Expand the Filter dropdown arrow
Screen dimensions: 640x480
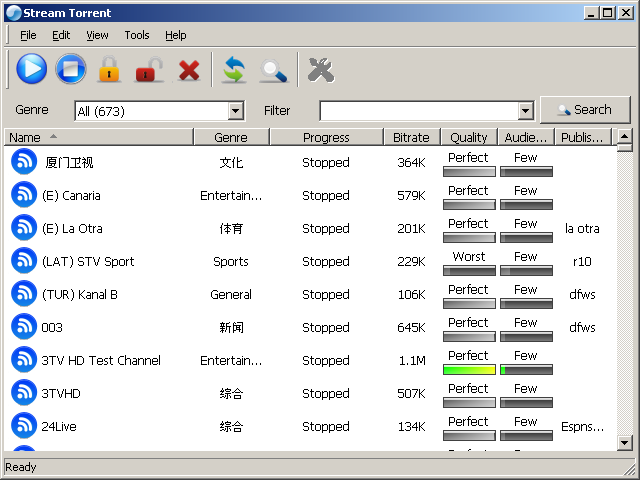coord(526,111)
